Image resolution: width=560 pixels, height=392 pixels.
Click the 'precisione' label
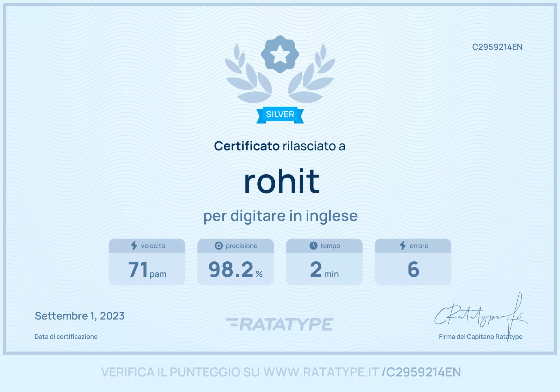242,246
